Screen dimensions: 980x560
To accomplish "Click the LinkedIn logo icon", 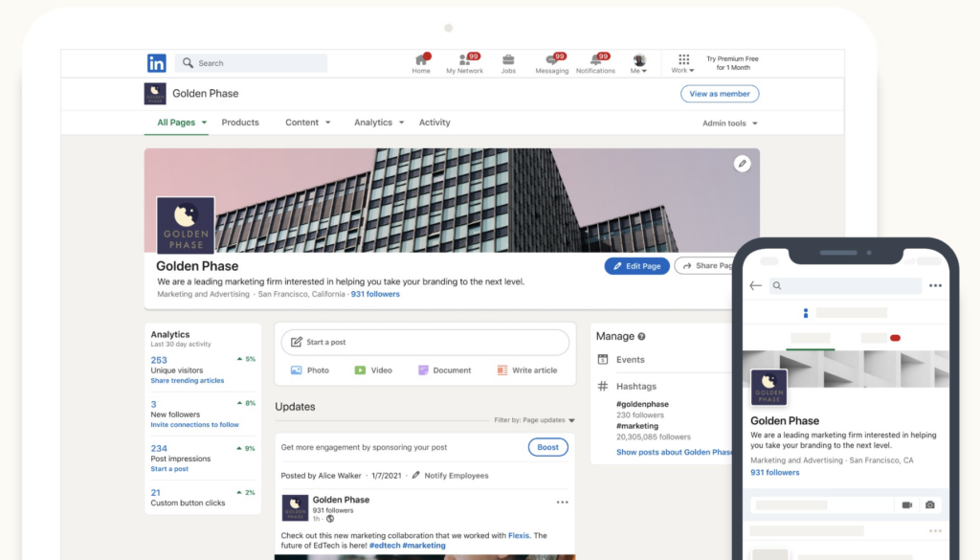I will tap(156, 62).
